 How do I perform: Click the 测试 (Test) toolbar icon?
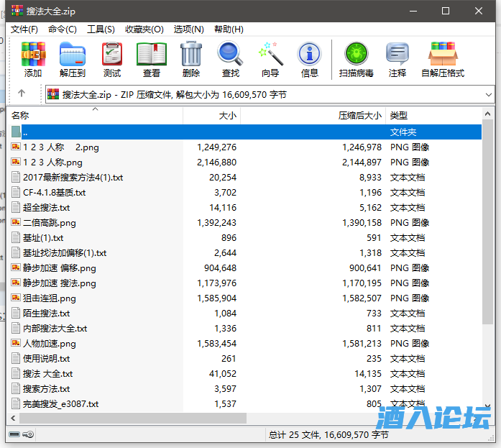click(x=112, y=59)
